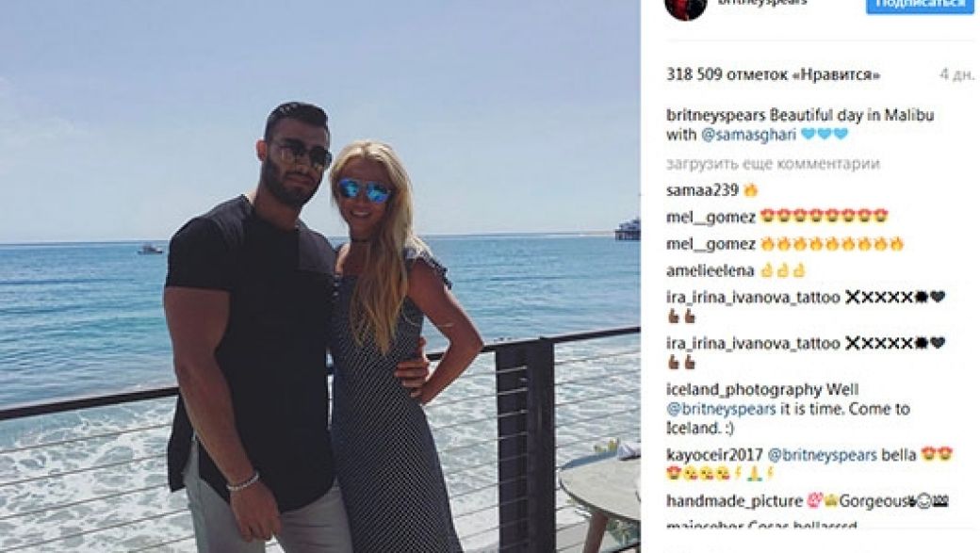980x553 pixels.
Task: Click the 4 дн. post timestamp
Action: pyautogui.click(x=956, y=75)
